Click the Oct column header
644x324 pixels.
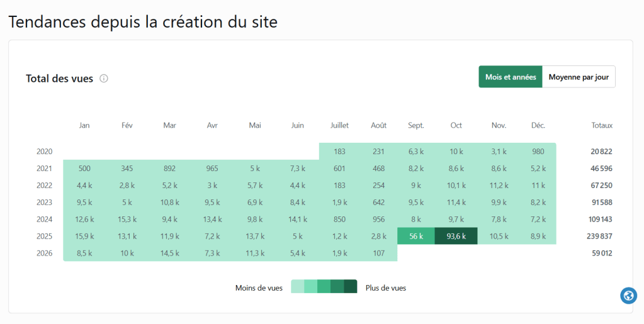pos(456,125)
